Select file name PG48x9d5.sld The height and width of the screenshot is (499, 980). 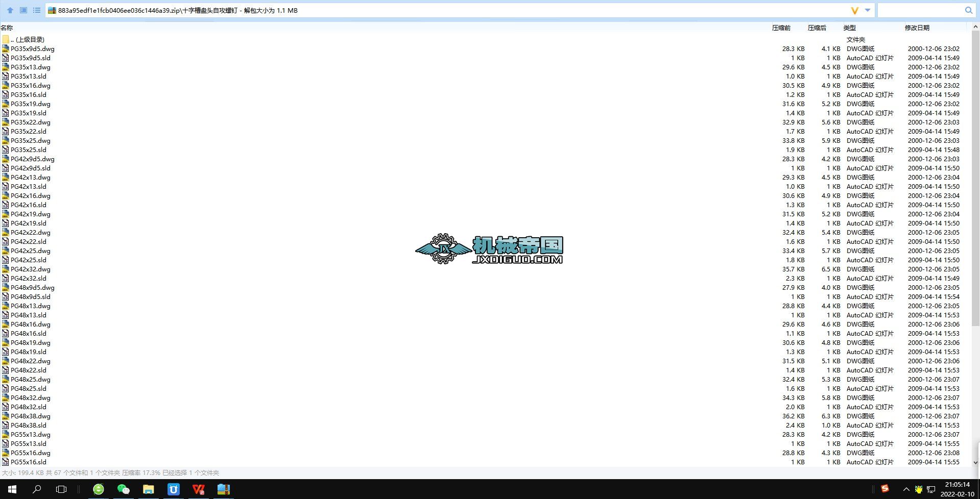tap(31, 297)
